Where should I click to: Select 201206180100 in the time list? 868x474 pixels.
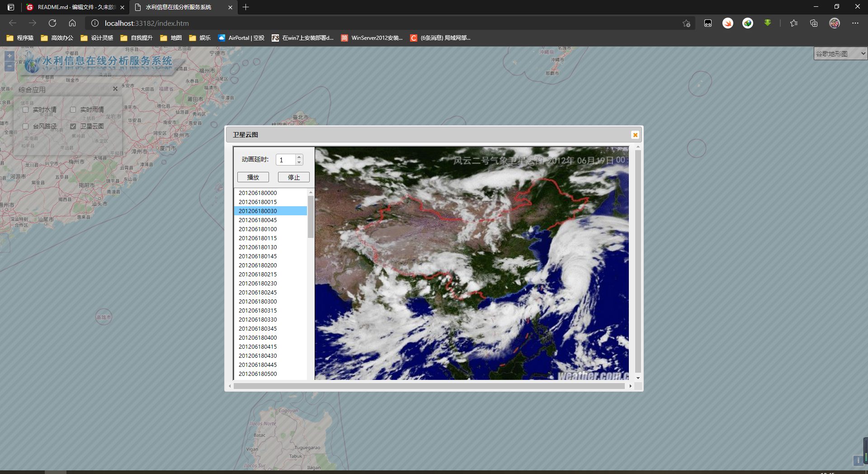[x=270, y=229]
